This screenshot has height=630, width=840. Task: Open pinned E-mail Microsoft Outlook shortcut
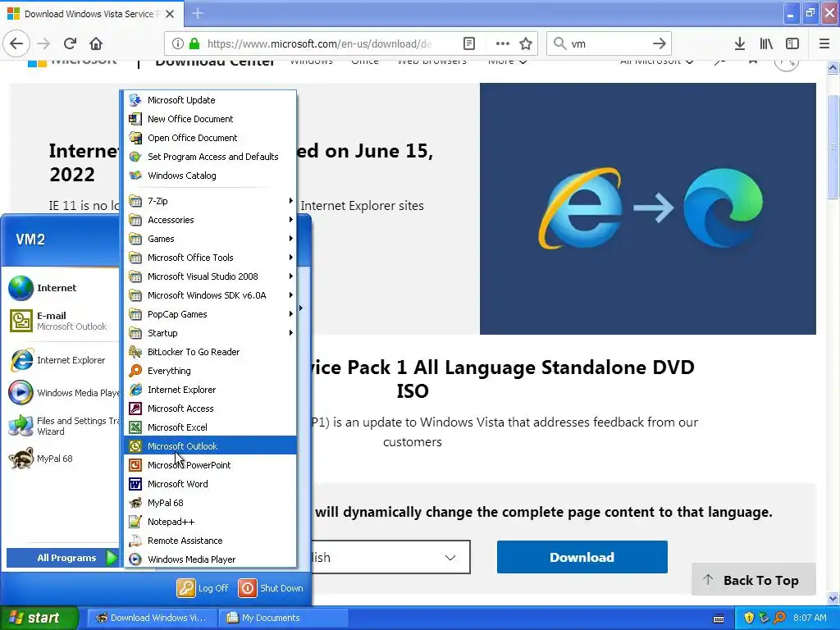click(x=62, y=321)
